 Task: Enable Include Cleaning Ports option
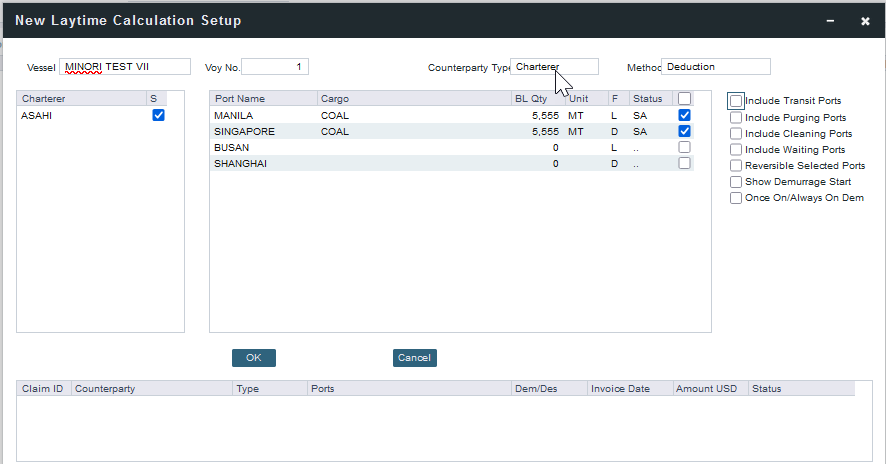[736, 134]
